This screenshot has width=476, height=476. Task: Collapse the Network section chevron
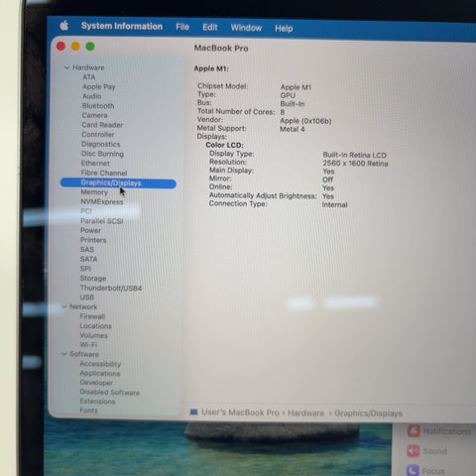(64, 306)
